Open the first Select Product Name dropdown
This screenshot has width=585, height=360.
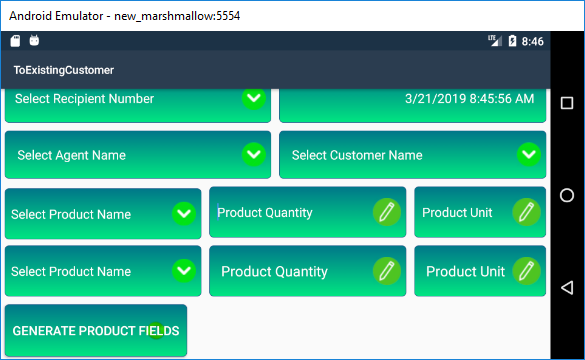pos(103,213)
